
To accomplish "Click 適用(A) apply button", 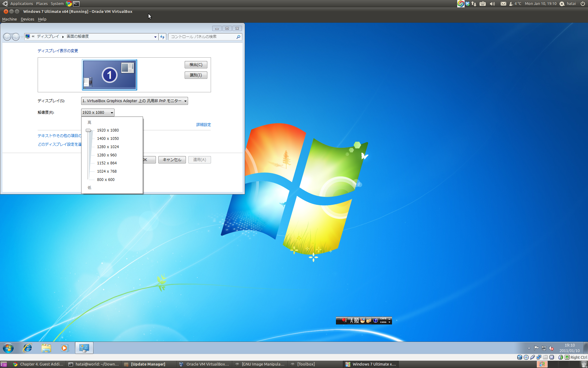I will click(200, 160).
